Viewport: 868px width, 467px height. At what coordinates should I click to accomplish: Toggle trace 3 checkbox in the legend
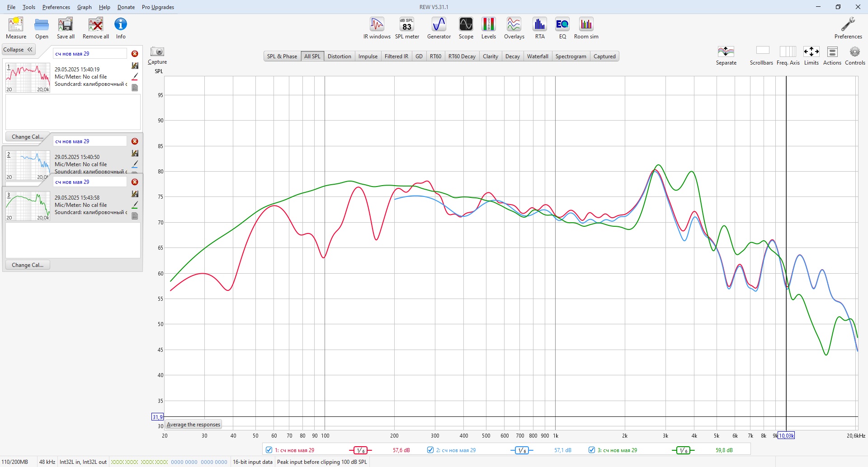592,450
